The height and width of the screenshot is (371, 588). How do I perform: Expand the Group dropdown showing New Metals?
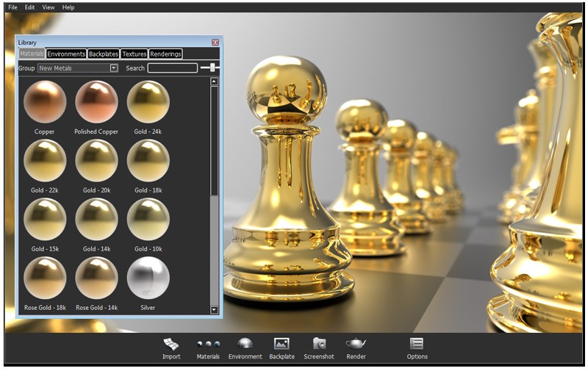pos(114,68)
